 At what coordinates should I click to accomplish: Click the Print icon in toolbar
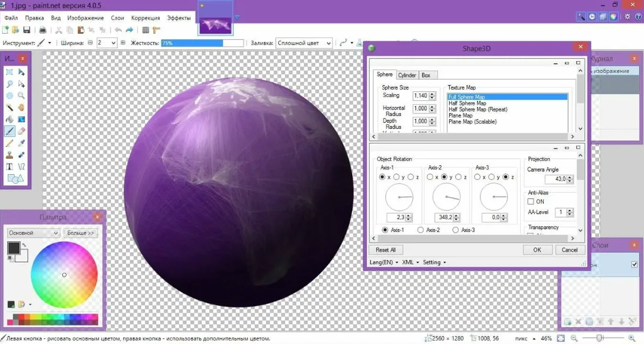[42, 30]
